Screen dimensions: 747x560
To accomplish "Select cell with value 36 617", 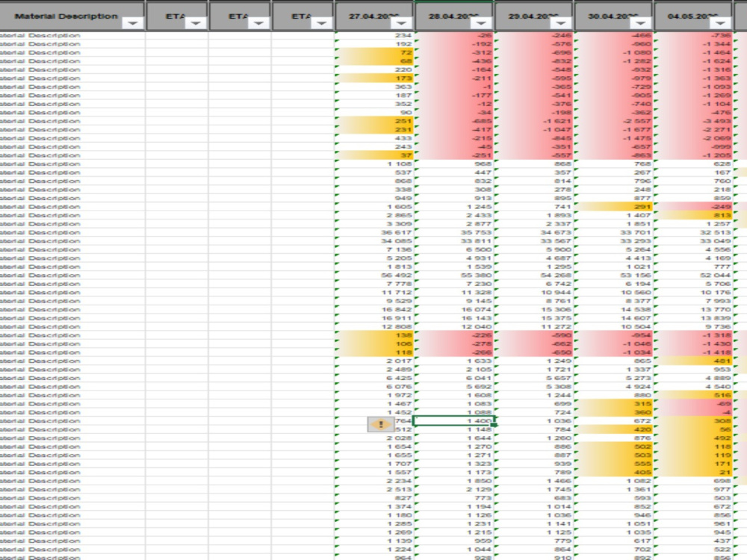I will (374, 232).
